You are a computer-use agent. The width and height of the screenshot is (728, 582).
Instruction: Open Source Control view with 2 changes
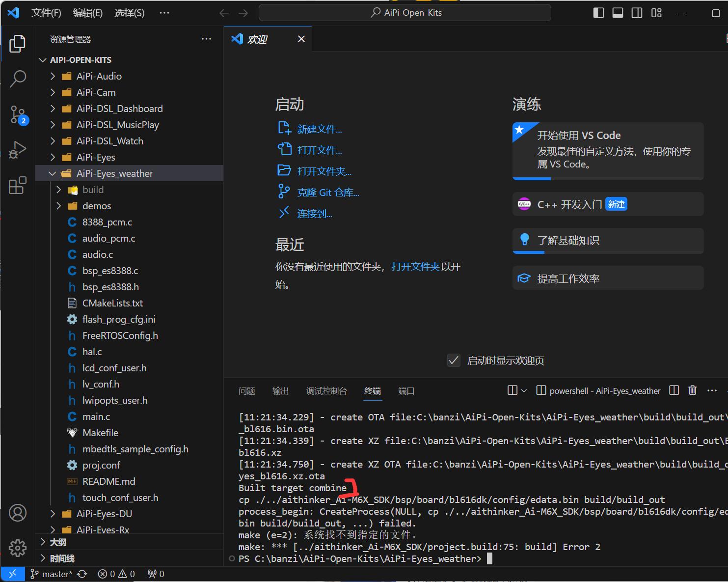[18, 115]
